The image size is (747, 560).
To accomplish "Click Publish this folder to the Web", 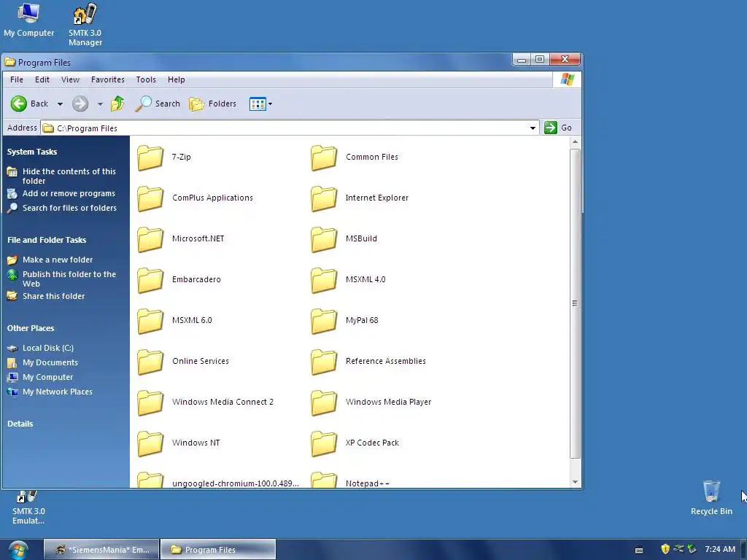I will pos(69,279).
